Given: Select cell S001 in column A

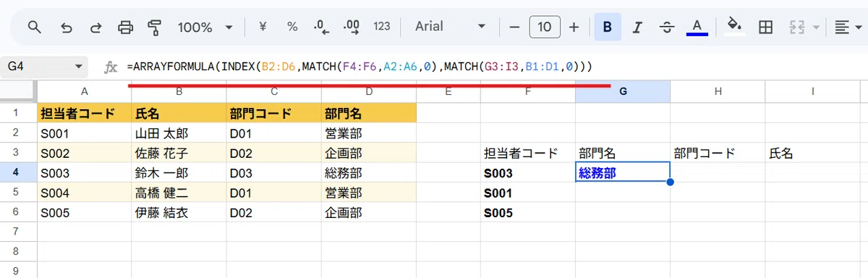Looking at the screenshot, I should [84, 133].
